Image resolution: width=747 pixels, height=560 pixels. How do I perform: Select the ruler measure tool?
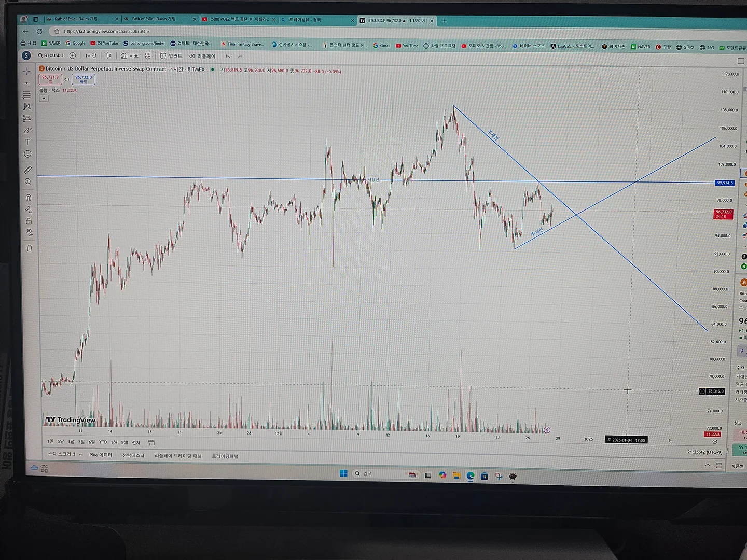tap(28, 170)
